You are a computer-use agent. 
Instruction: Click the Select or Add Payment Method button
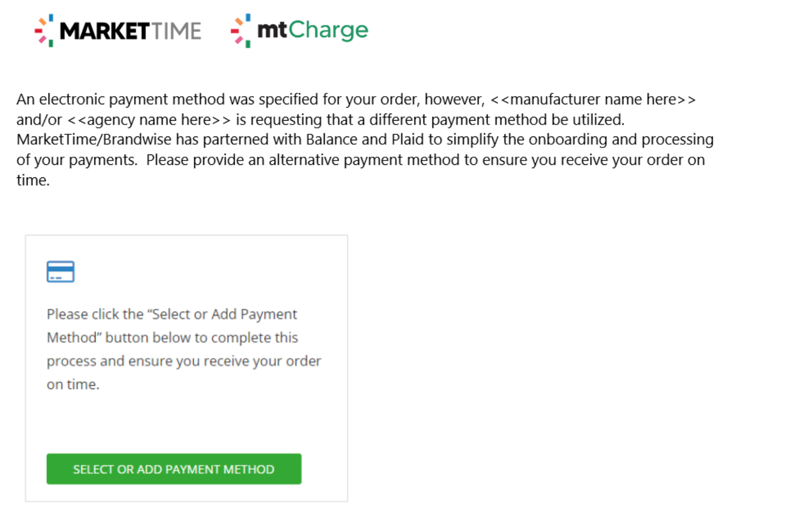tap(174, 469)
